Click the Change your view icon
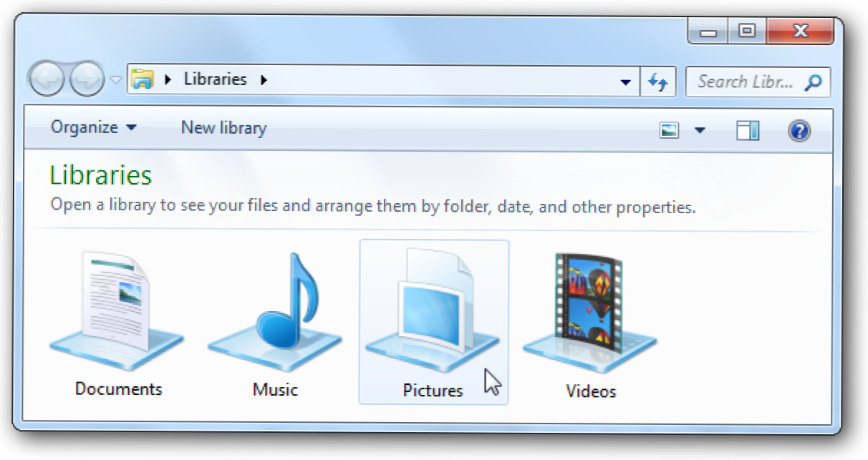The width and height of the screenshot is (868, 460). click(670, 130)
